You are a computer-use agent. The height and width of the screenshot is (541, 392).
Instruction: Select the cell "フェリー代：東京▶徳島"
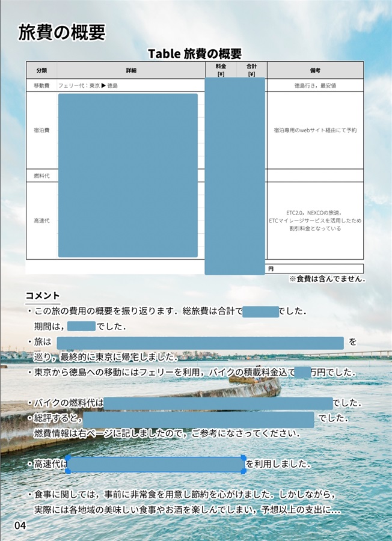pyautogui.click(x=88, y=85)
